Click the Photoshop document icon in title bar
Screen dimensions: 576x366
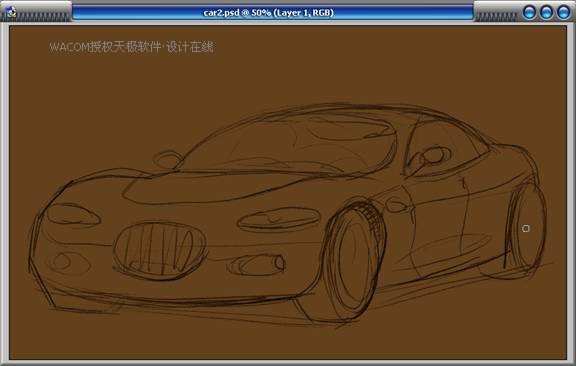(11, 12)
